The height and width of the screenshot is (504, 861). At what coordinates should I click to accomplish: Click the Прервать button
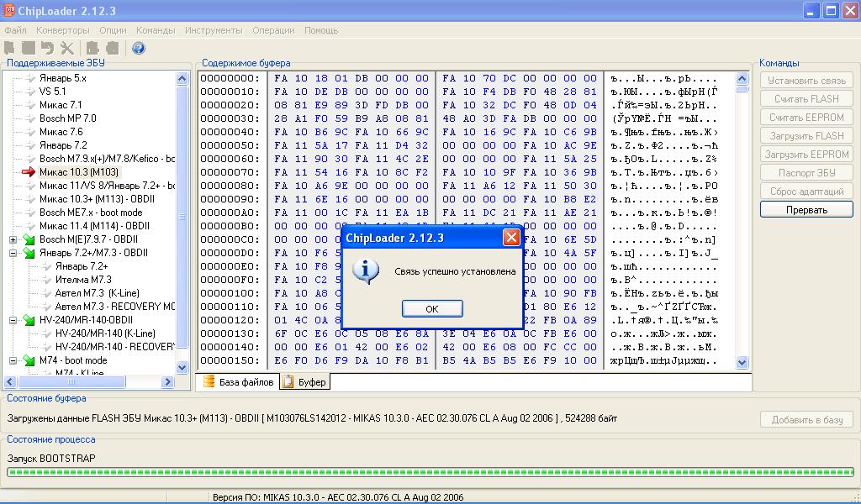806,209
